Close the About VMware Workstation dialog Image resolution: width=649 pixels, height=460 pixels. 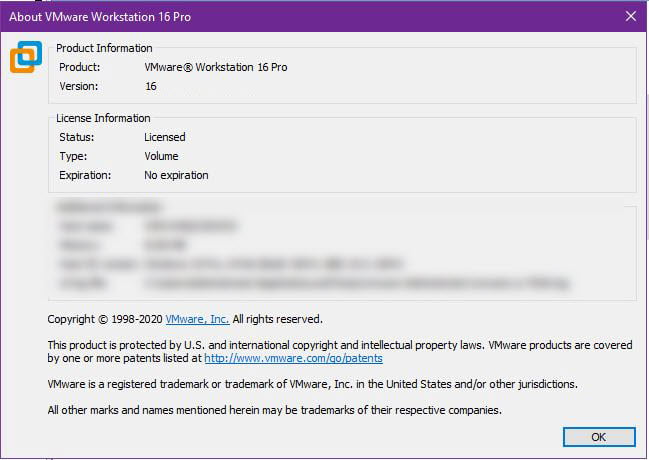click(631, 16)
